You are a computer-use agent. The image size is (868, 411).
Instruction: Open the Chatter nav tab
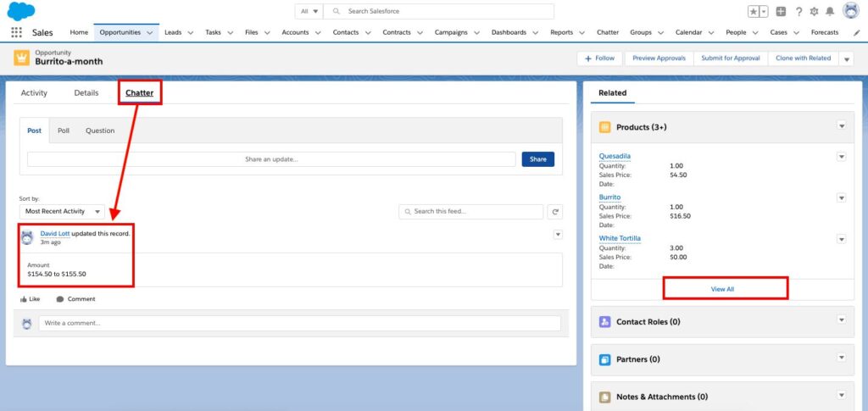tap(608, 33)
